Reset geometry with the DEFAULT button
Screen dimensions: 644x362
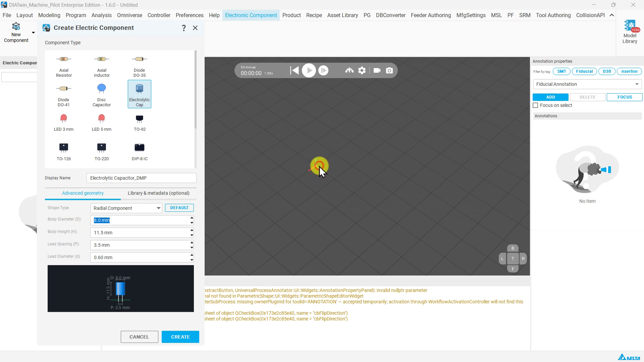(179, 208)
